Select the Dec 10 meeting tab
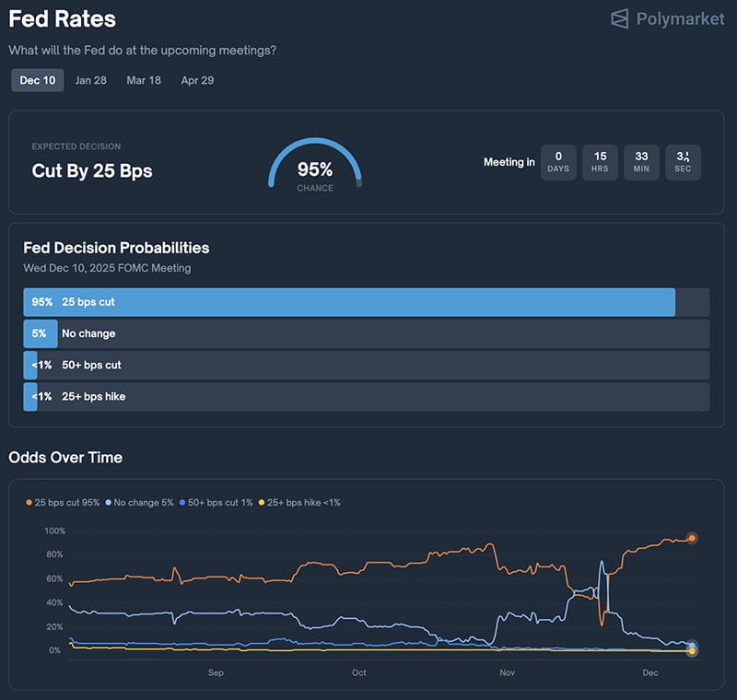The height and width of the screenshot is (700, 737). click(x=38, y=80)
